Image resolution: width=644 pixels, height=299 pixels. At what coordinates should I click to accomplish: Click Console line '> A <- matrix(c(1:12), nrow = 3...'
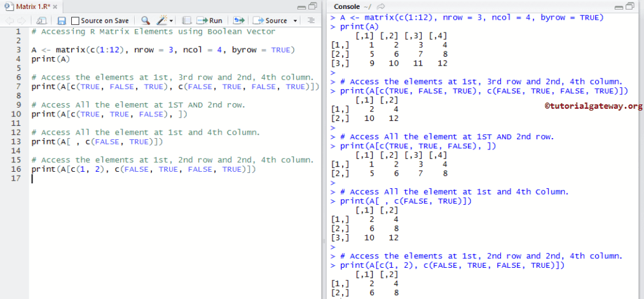467,18
